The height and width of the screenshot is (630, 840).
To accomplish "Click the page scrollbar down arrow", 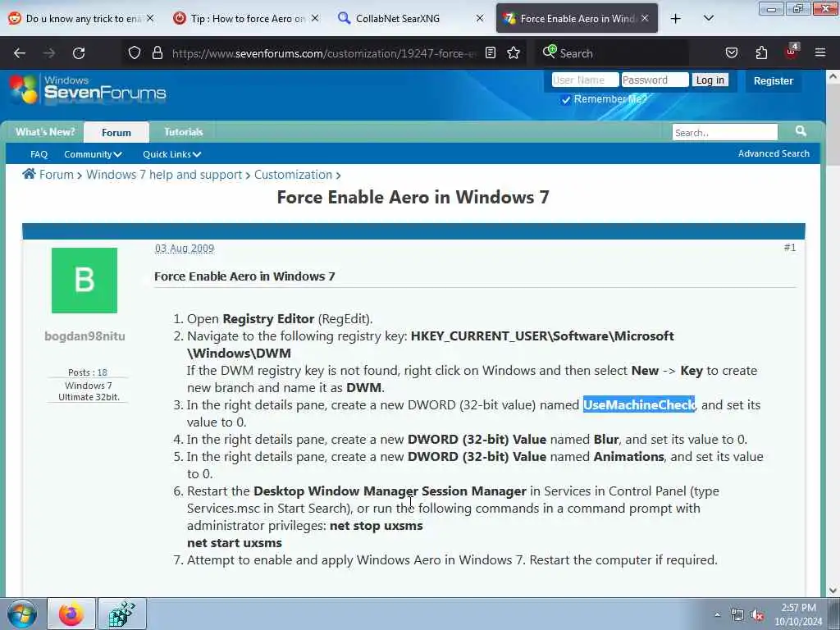I will point(833,591).
